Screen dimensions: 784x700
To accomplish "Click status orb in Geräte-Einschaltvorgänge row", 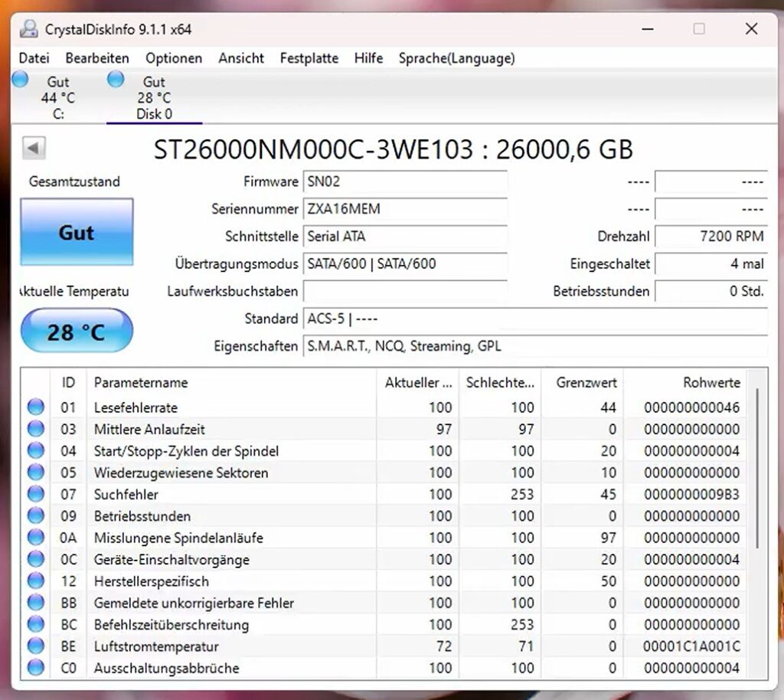I will click(x=35, y=559).
